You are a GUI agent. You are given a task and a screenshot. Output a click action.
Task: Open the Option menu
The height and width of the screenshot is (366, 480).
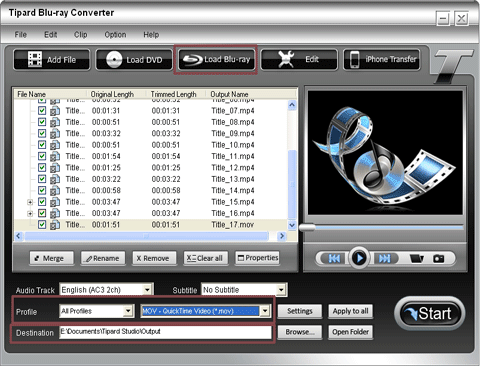pos(115,35)
